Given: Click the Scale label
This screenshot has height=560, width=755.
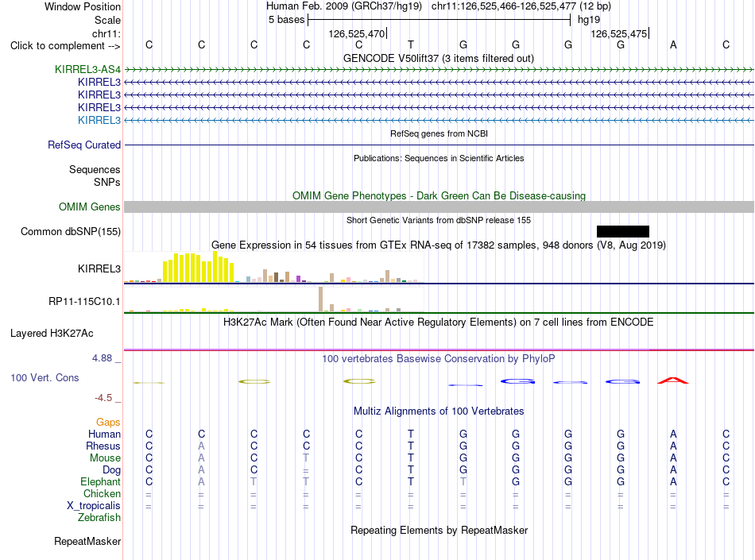Looking at the screenshot, I should (107, 20).
